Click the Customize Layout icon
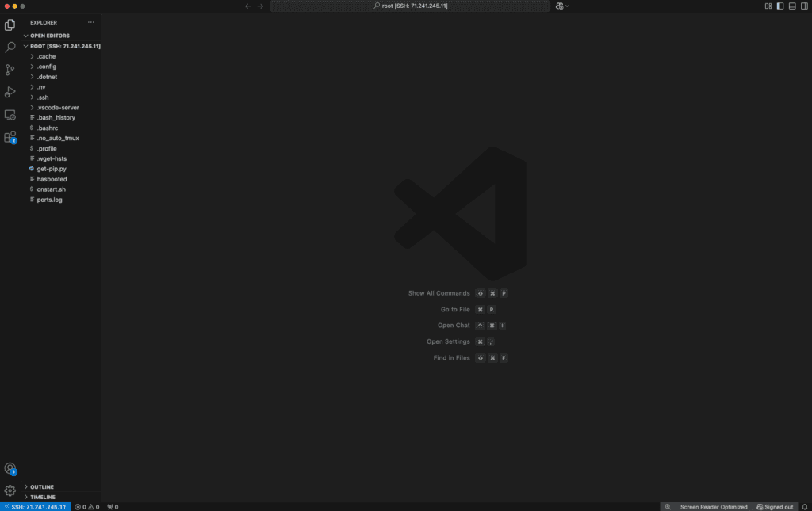Screen dimensions: 812x511 click(768, 6)
